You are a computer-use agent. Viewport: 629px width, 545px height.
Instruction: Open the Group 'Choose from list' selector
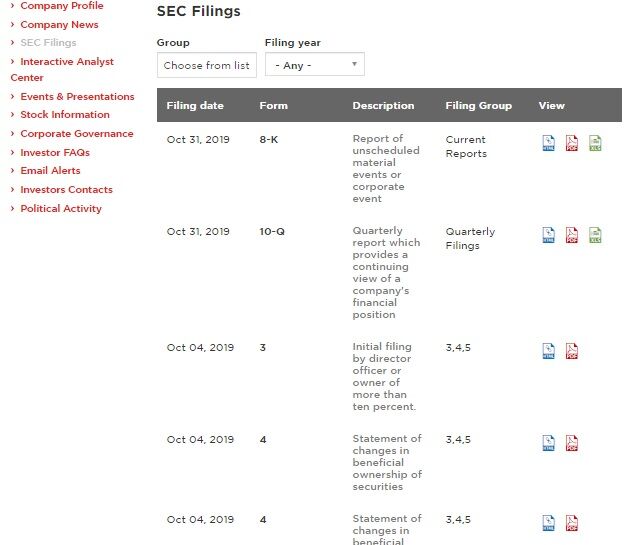point(207,65)
